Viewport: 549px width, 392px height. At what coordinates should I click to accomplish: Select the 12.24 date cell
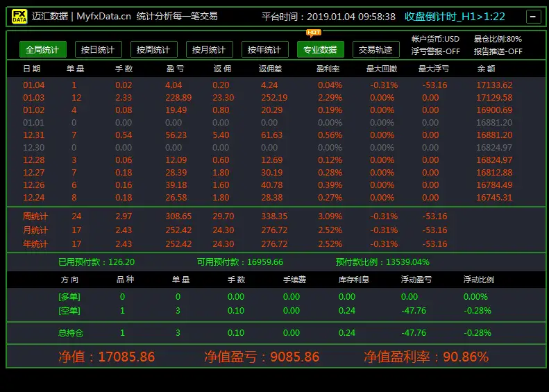pos(33,198)
